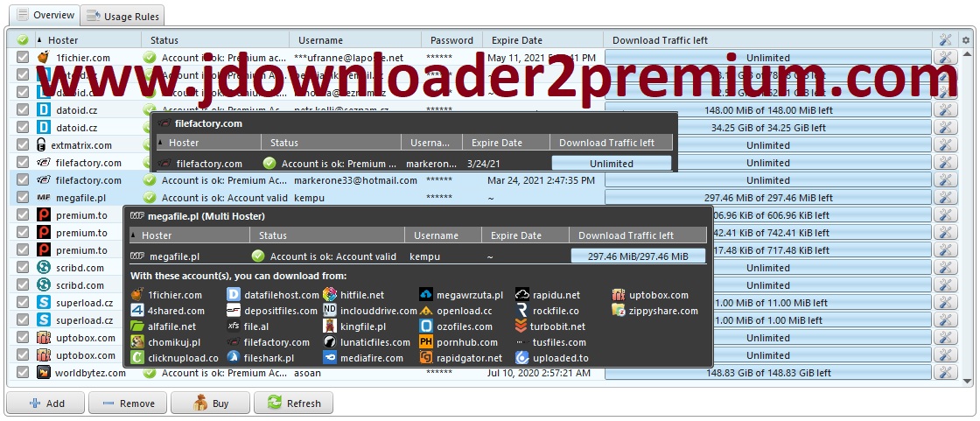Toggle checkbox of superload.cz 11.00 MiB row
The width and height of the screenshot is (980, 421).
click(23, 303)
